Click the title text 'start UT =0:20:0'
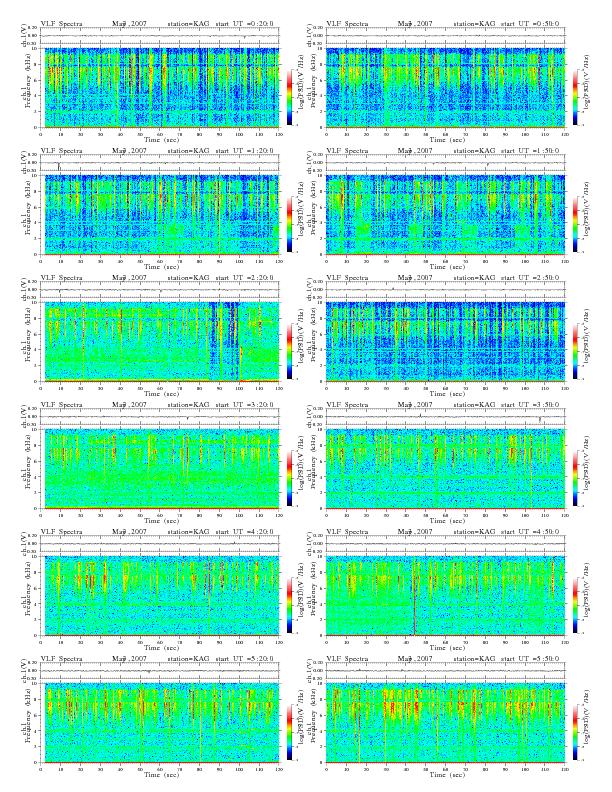The width and height of the screenshot is (612, 792). [x=244, y=24]
